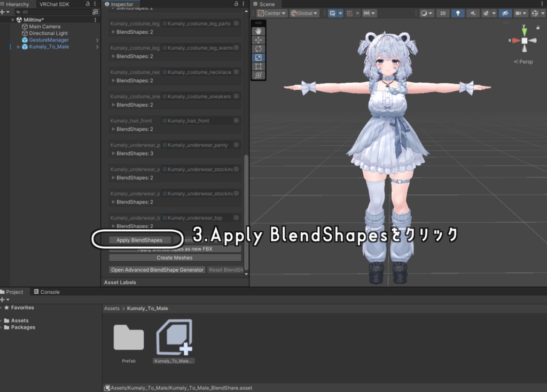Focus the Hierarchy search field
The width and height of the screenshot is (547, 392).
[52, 12]
